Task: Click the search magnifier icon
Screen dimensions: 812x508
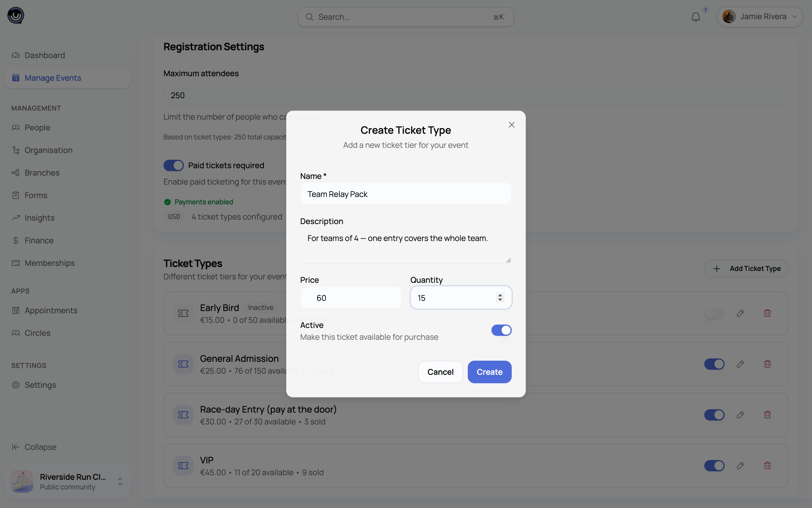Action: pyautogui.click(x=309, y=17)
